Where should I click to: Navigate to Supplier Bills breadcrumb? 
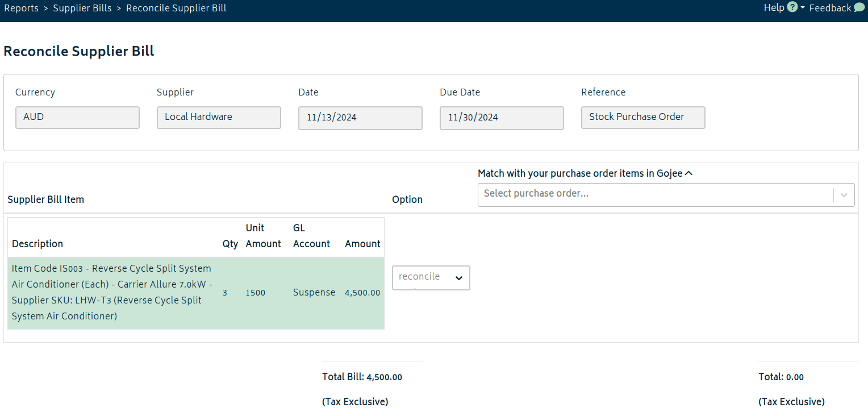(x=82, y=8)
